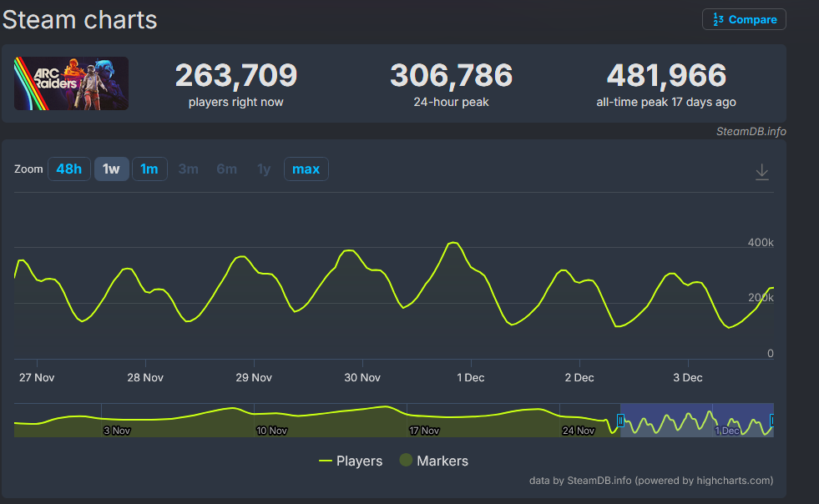The image size is (819, 504).
Task: Click the 481,966 all-time peak value
Action: [x=666, y=75]
